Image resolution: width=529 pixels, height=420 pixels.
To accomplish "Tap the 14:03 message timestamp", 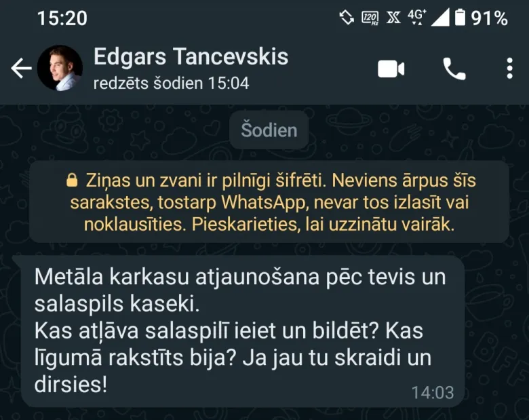I will (433, 393).
